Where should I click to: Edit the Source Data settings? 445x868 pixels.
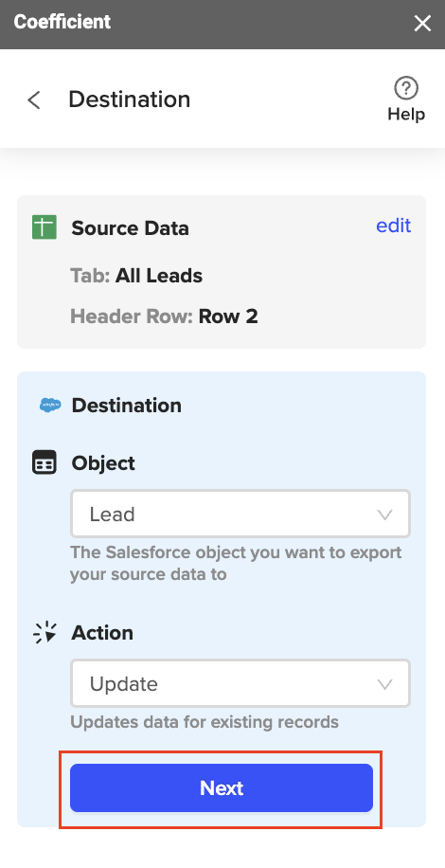tap(394, 226)
